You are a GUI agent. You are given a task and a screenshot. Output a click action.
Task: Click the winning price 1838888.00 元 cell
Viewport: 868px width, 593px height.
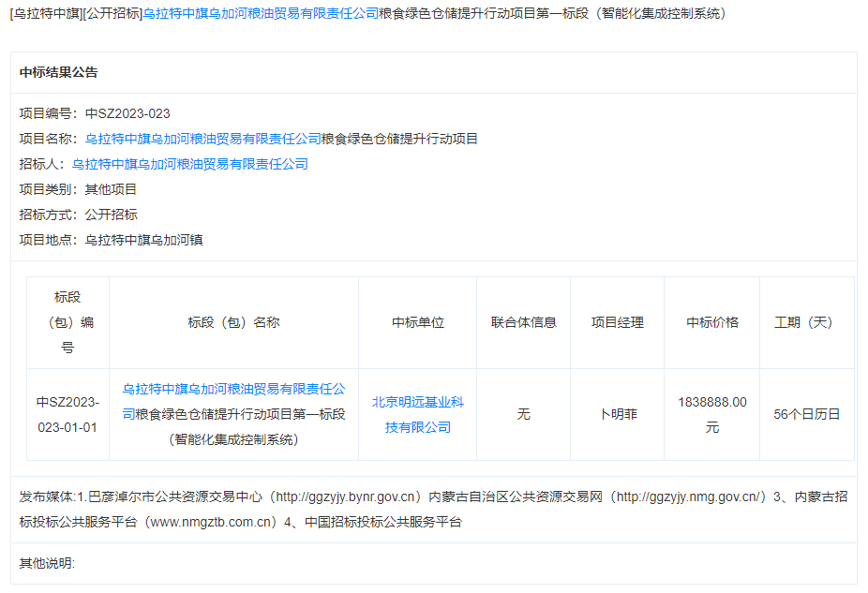(711, 414)
